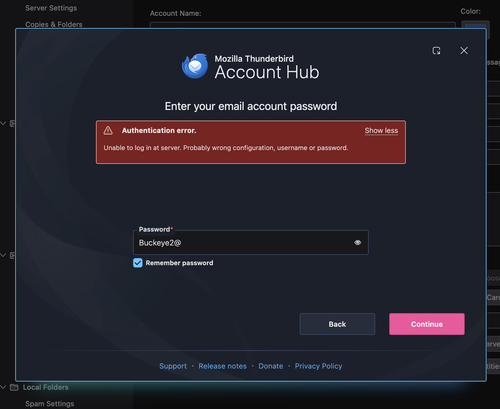This screenshot has height=409, width=500.
Task: Click the Back button
Action: 337,324
